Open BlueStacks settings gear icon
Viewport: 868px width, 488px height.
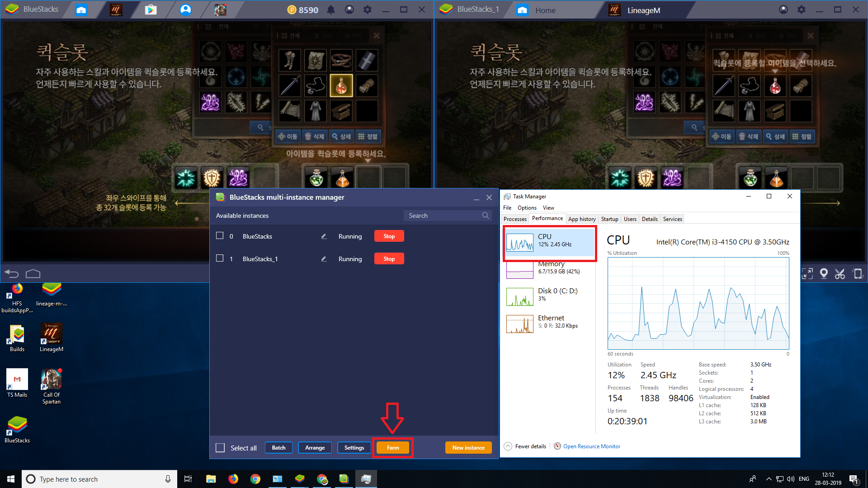[368, 9]
